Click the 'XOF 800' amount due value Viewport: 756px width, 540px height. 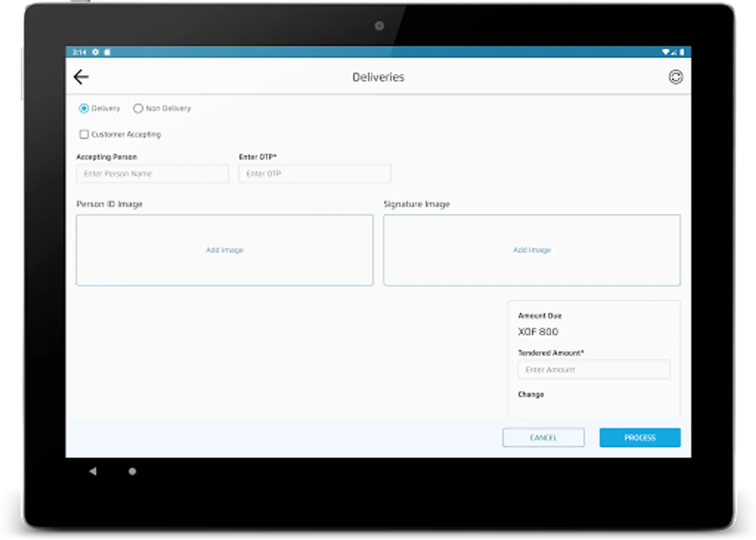point(538,332)
